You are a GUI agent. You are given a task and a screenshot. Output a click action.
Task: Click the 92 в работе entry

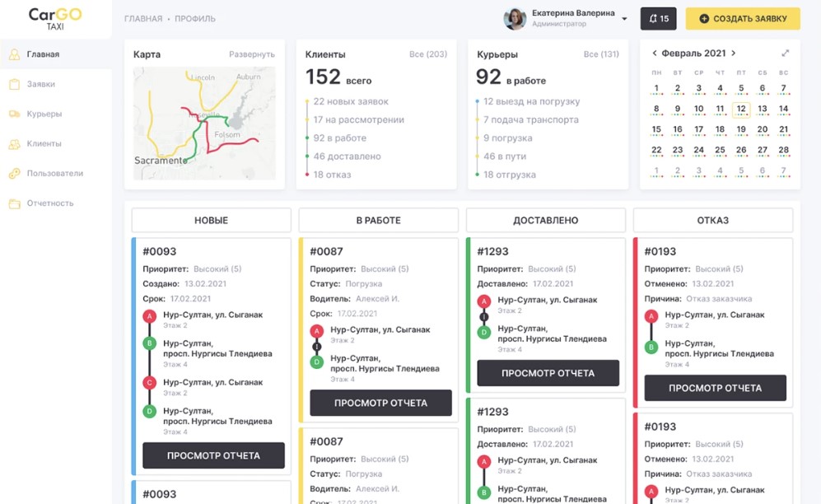(340, 138)
